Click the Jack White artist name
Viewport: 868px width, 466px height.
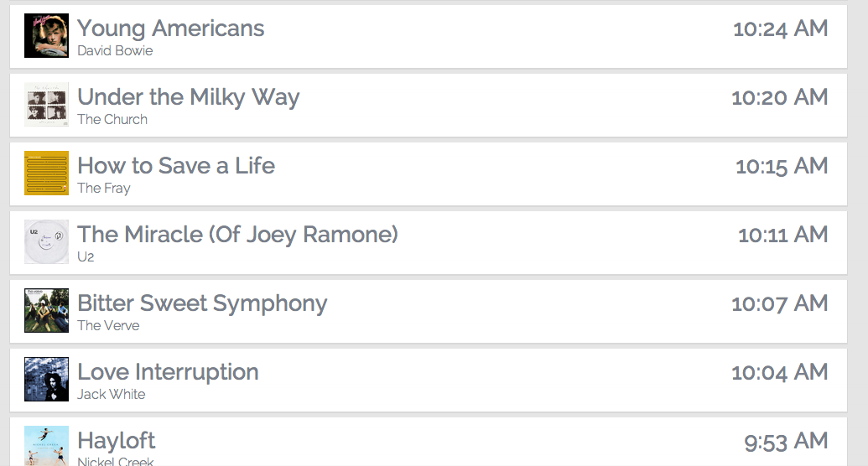112,394
